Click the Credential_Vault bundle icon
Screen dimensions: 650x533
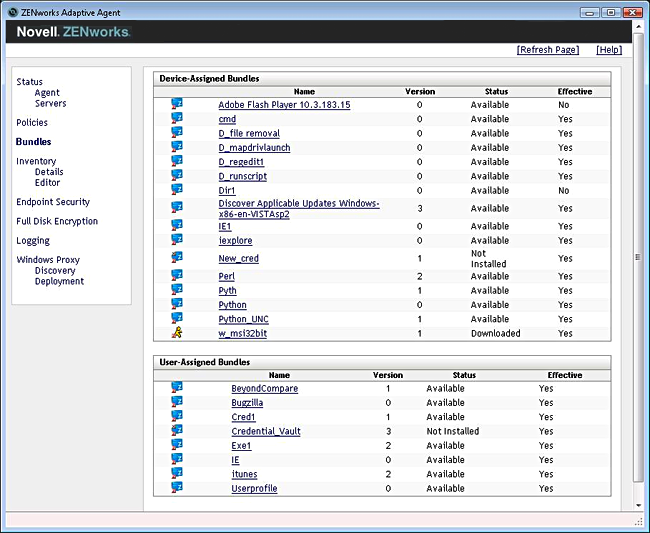(x=177, y=431)
